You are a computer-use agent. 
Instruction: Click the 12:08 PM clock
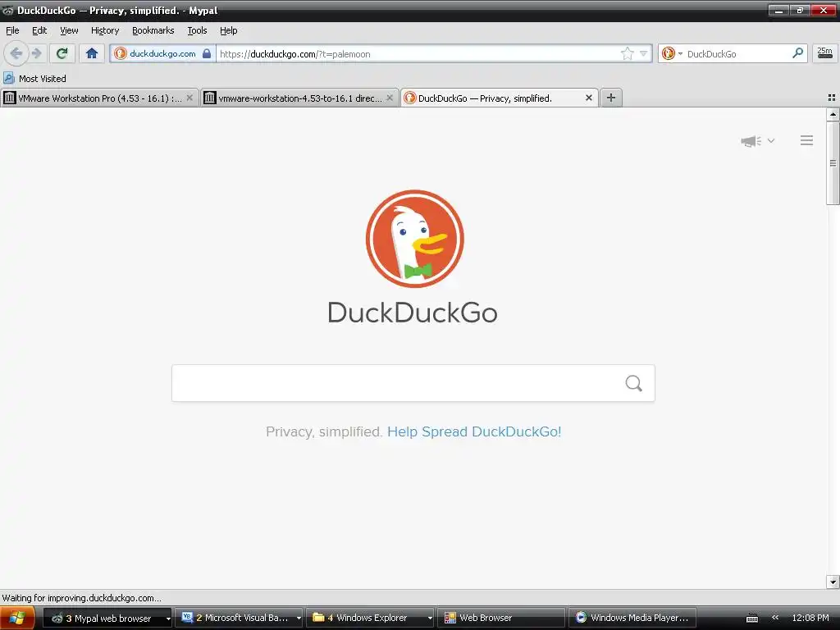[810, 618]
